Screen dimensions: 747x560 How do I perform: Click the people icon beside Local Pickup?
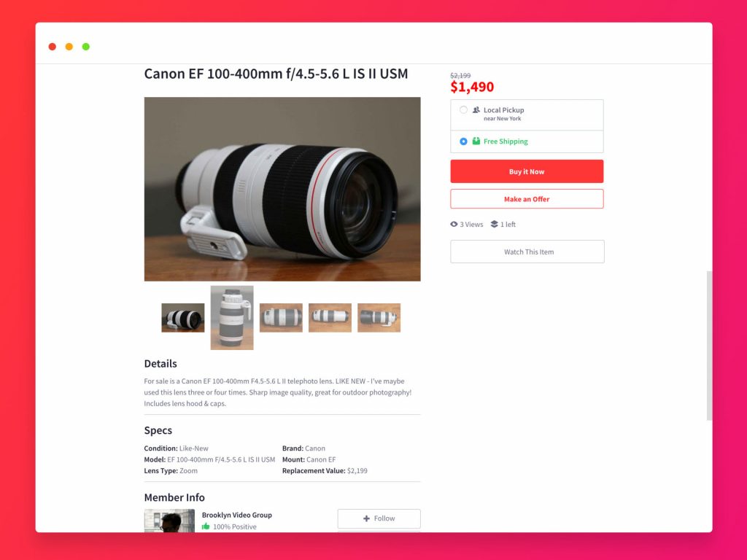pos(476,110)
